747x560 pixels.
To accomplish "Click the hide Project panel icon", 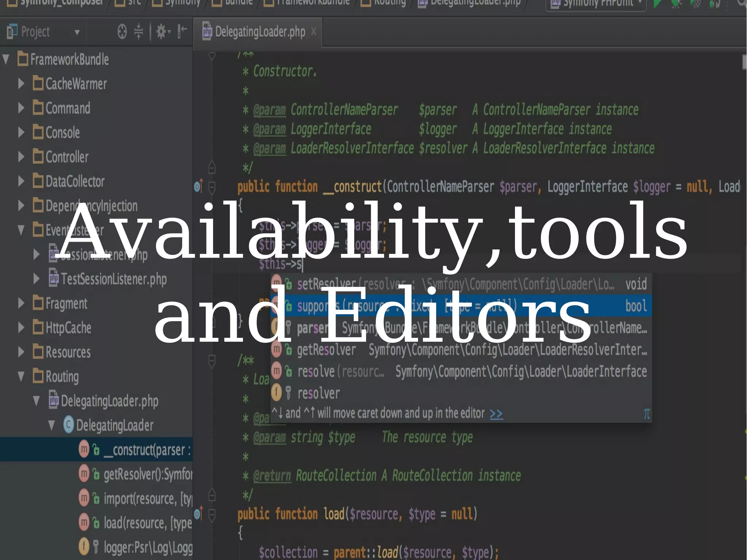I will click(x=182, y=32).
